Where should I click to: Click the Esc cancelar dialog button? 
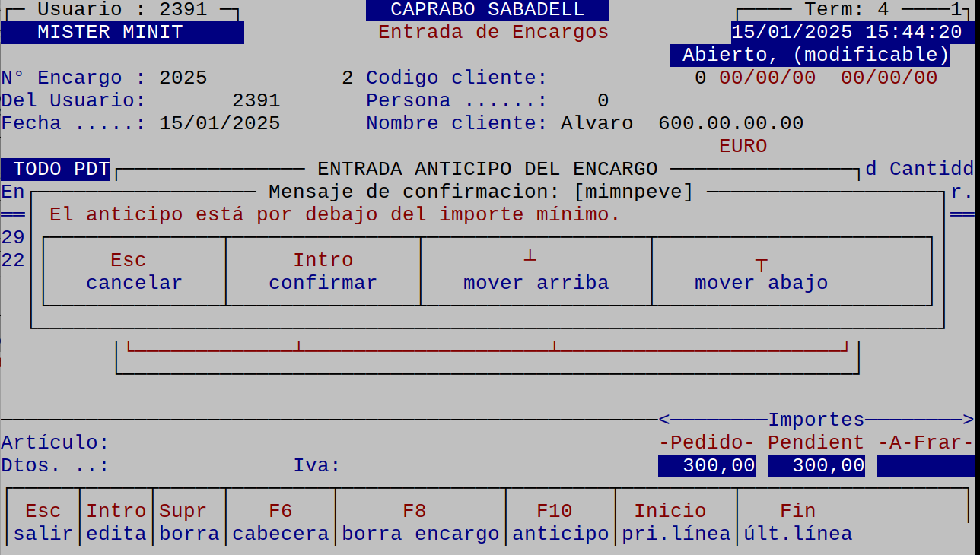click(x=134, y=271)
